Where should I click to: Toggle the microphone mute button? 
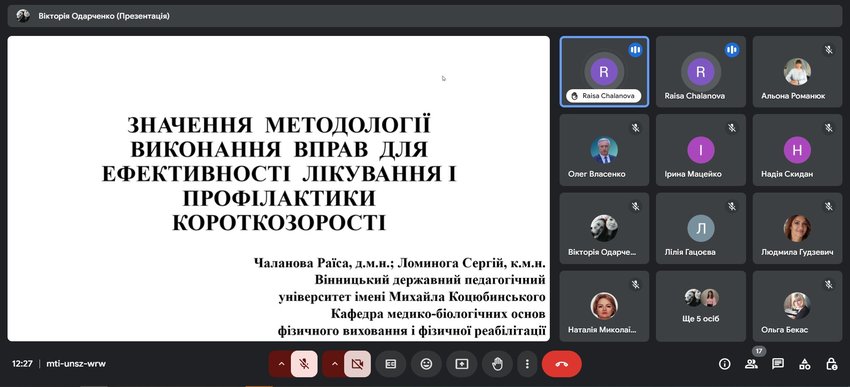(304, 364)
